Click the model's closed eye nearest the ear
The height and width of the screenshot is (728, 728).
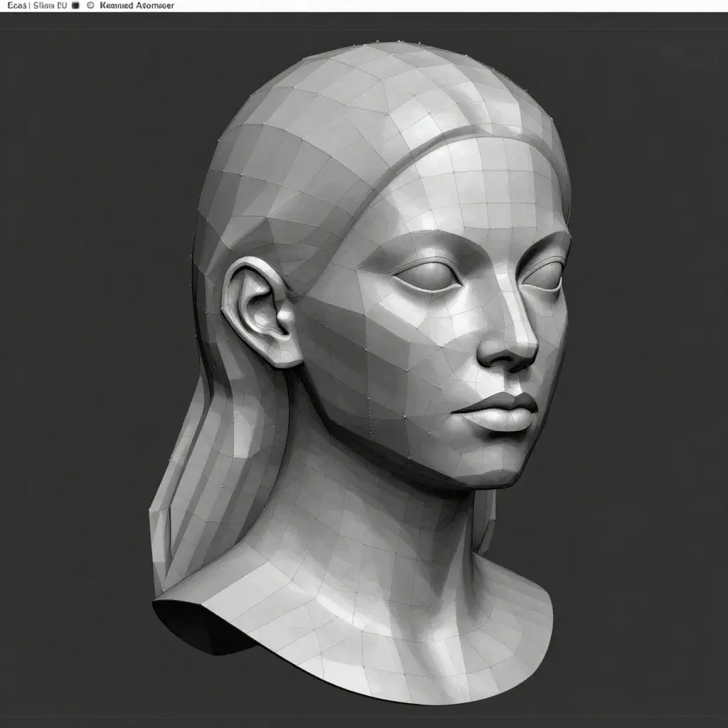(x=419, y=274)
